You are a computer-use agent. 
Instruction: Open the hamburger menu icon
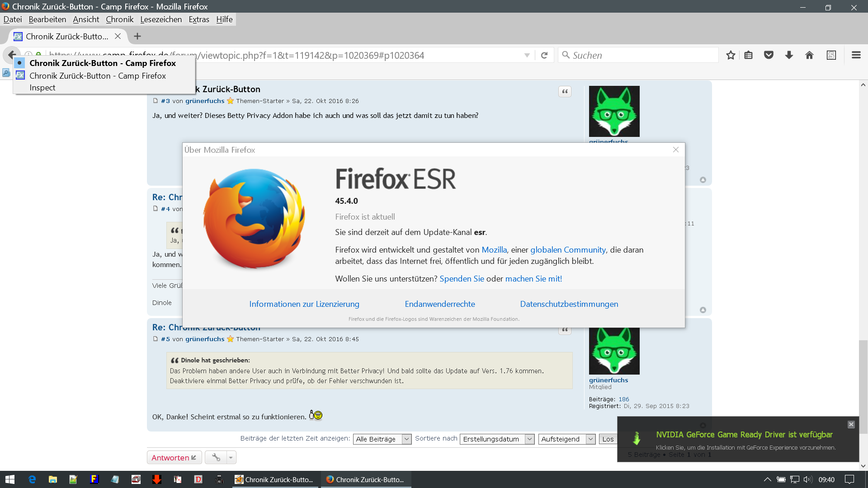[x=856, y=55]
